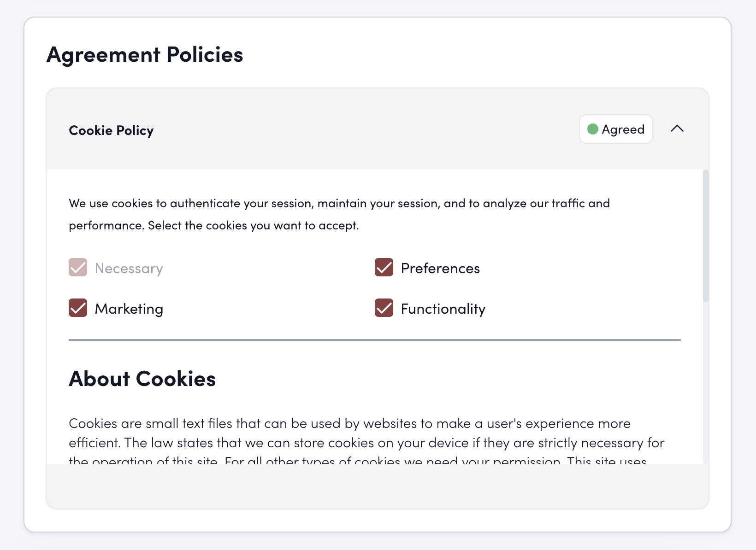Click the cookie policy scrollbar thumb
The height and width of the screenshot is (550, 756).
(x=705, y=236)
